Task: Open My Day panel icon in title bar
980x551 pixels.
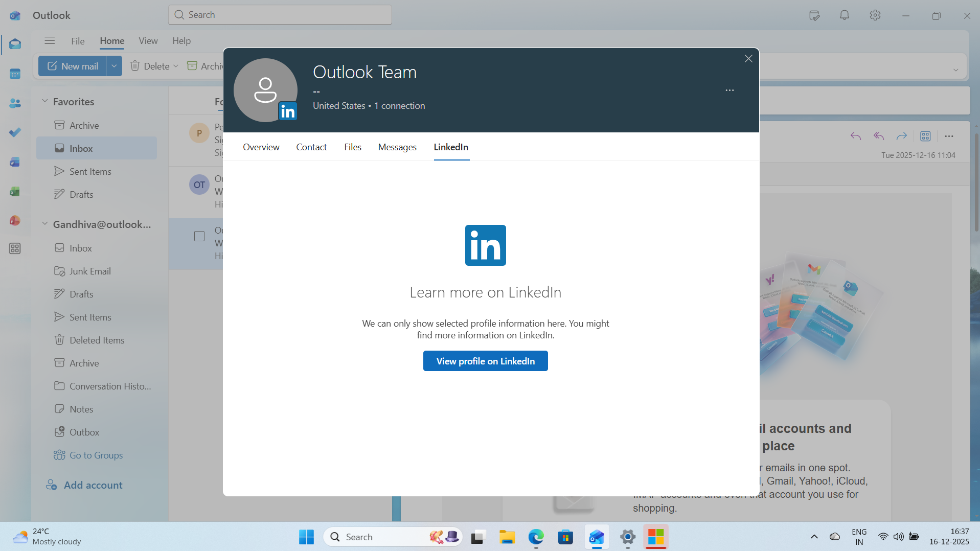Action: 814,15
